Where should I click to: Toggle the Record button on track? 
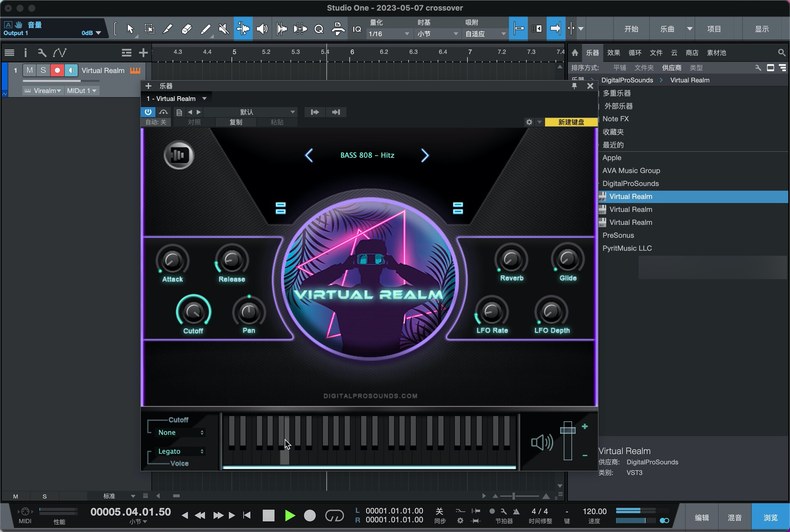pos(56,70)
